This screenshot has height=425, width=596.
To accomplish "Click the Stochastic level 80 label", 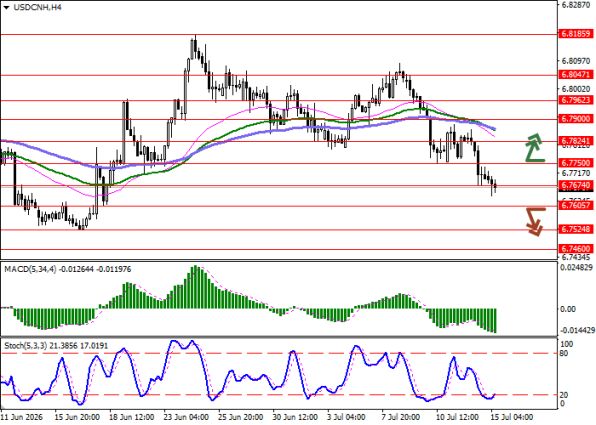I will pyautogui.click(x=564, y=354).
